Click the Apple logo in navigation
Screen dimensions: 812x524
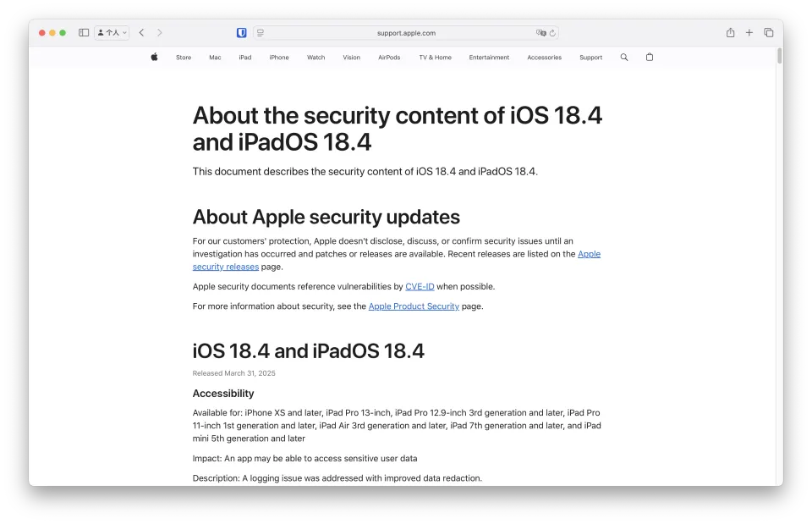click(x=154, y=58)
